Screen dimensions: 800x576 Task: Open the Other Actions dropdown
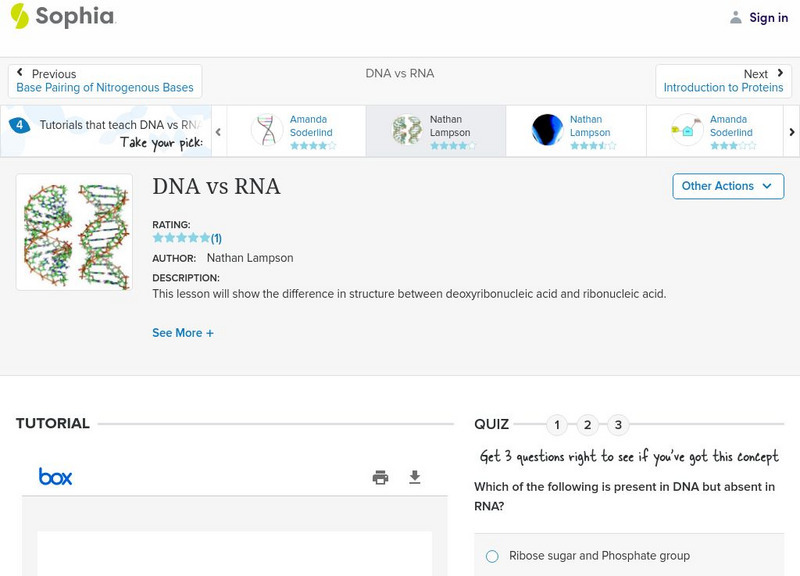click(727, 186)
